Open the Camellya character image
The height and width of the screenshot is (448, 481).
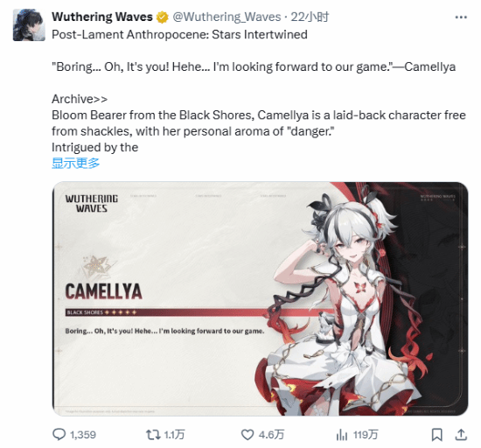tap(260, 298)
